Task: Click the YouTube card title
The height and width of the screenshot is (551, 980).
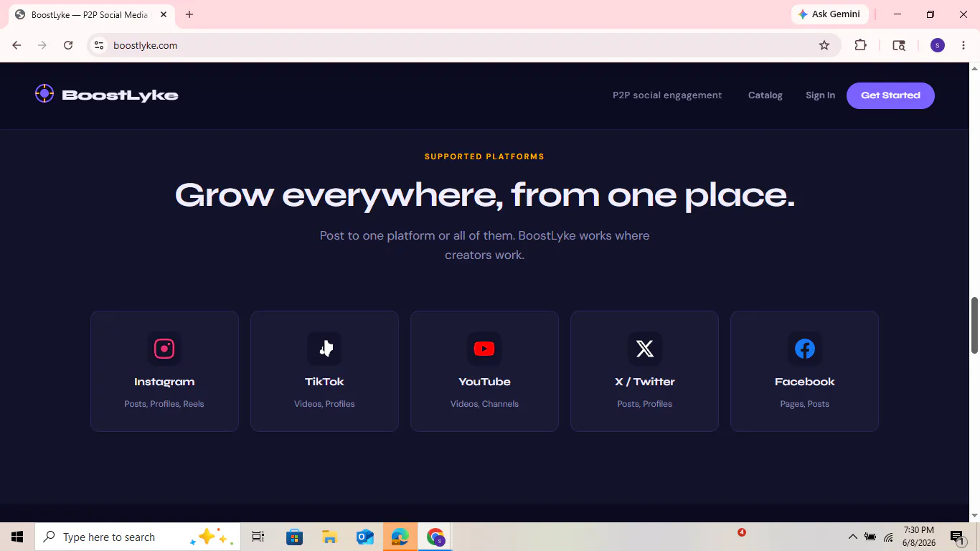Action: [484, 382]
